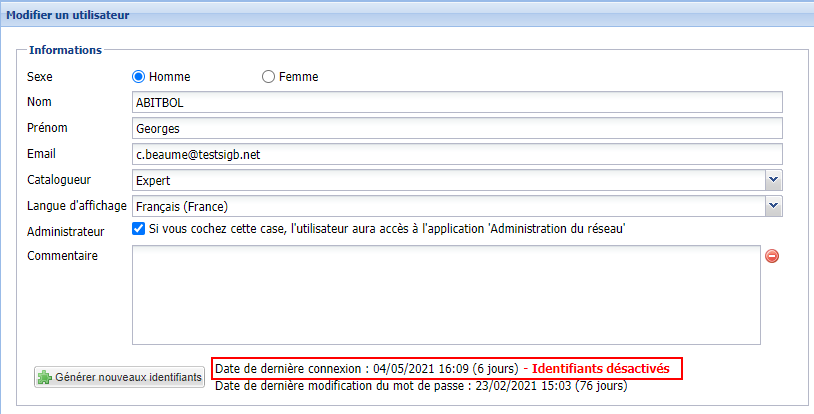Screen dimensions: 814x414
Task: Focus the Nom field containing ABITBOL
Action: point(456,103)
